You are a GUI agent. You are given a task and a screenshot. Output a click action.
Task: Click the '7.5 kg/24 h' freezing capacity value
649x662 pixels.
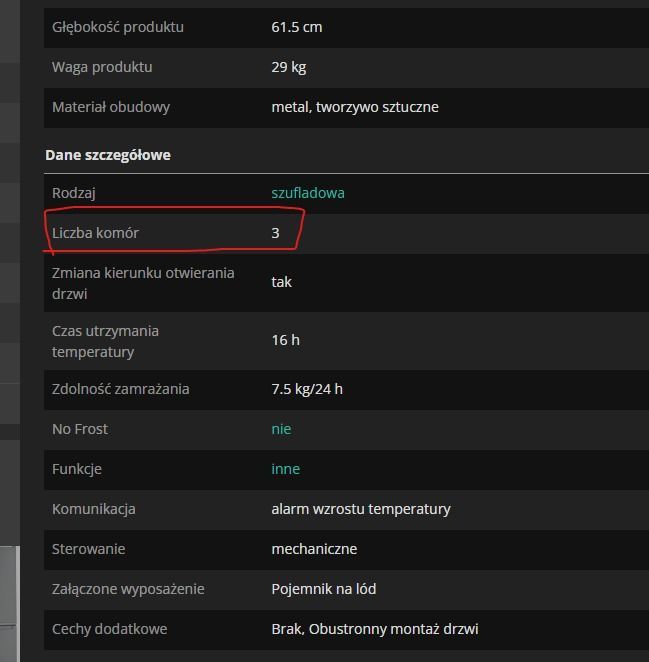click(x=306, y=389)
